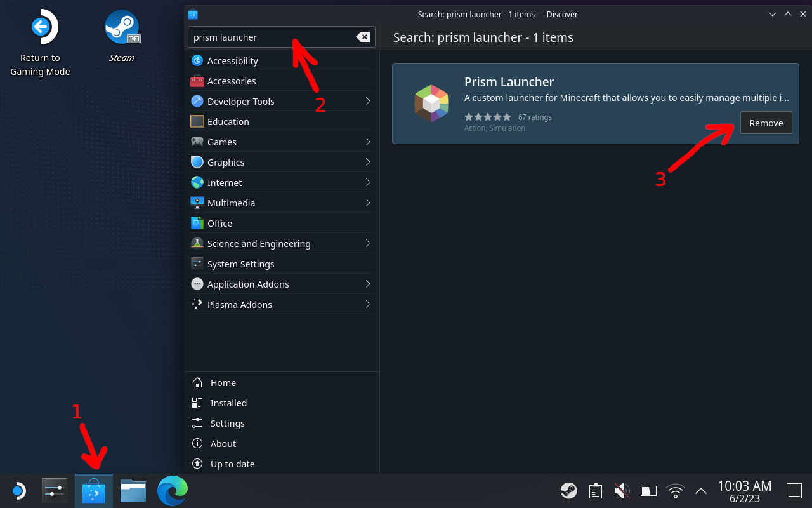
Task: Expand Multimedia subcategories arrow
Action: tap(368, 203)
